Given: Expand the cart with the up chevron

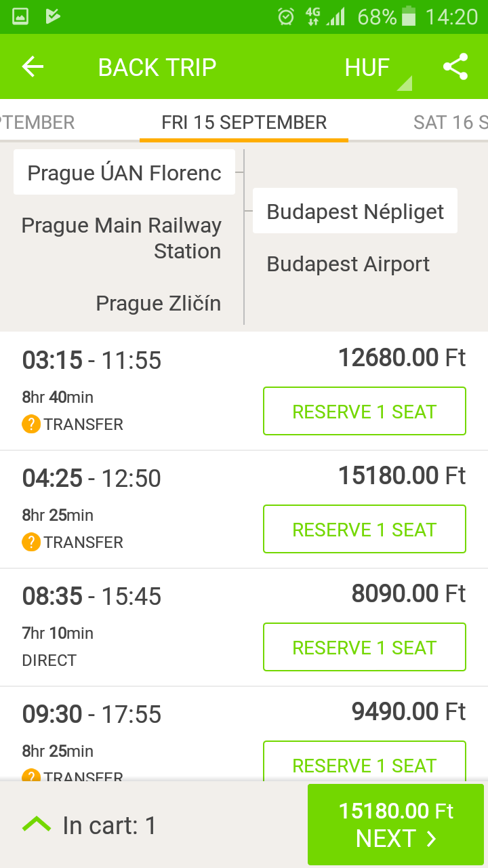Looking at the screenshot, I should click(x=37, y=825).
